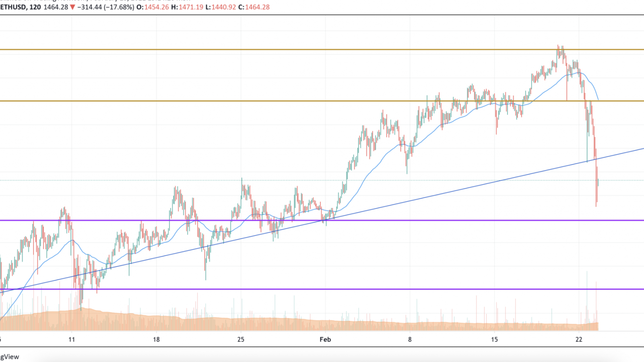Click the 18 date label on time axis
The image size is (644, 362).
tap(156, 339)
